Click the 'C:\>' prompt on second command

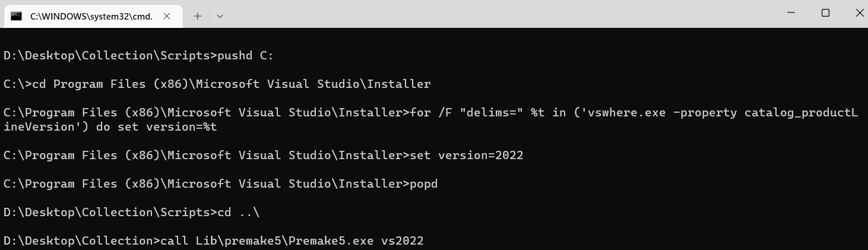[x=17, y=84]
